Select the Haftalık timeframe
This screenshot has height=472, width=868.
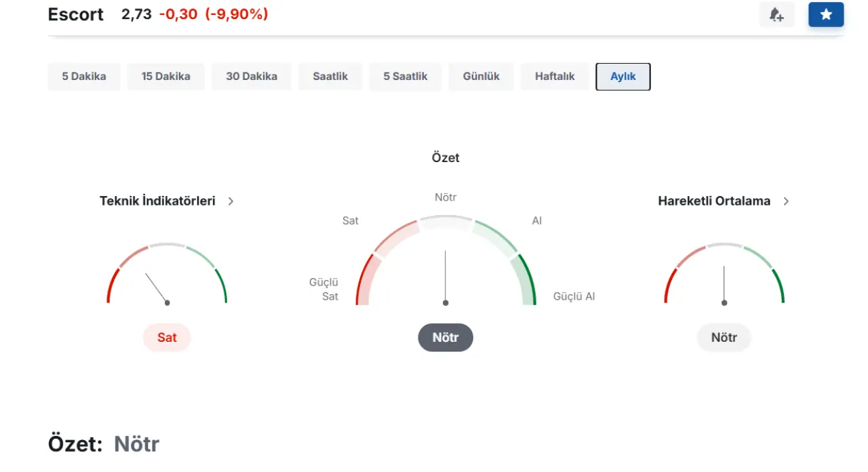[x=555, y=77]
